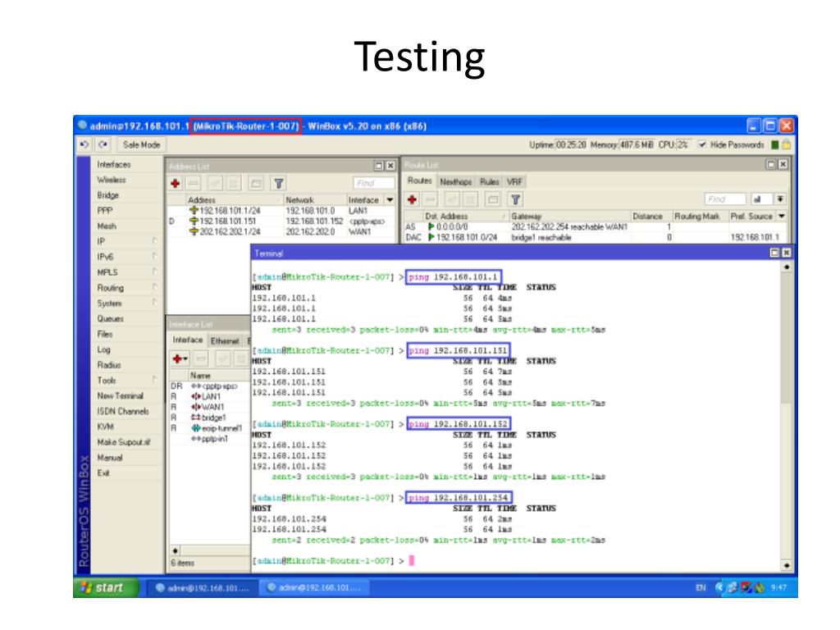Viewport: 840px width, 630px height.
Task: Click the disable cross in Route List toolbar
Action: (470, 200)
